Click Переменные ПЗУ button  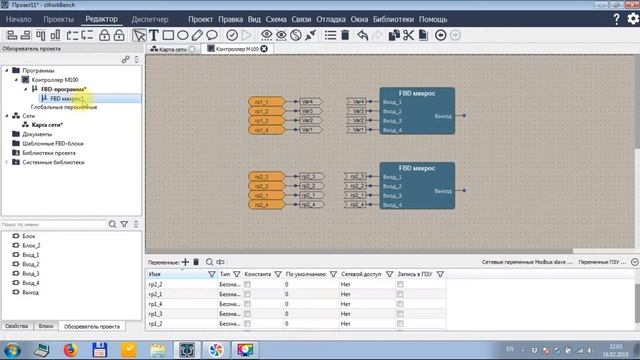tap(602, 262)
